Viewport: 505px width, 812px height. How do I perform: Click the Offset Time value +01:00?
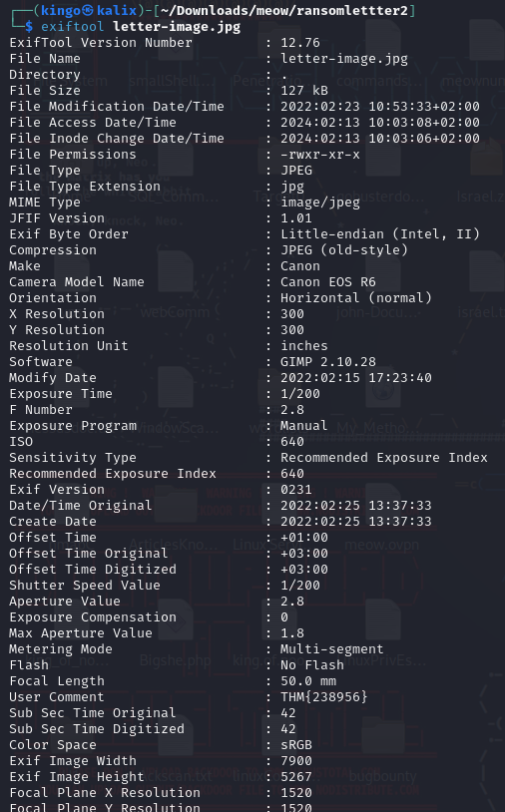click(304, 537)
